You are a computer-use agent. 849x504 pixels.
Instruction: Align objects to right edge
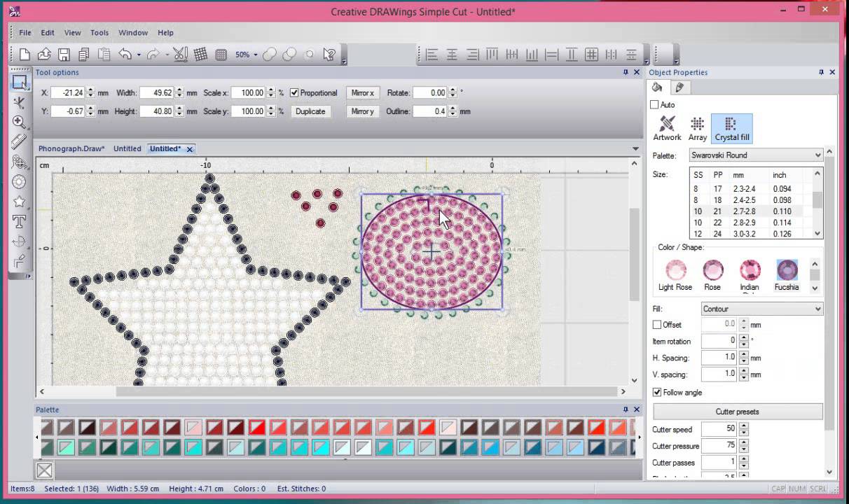pyautogui.click(x=472, y=54)
